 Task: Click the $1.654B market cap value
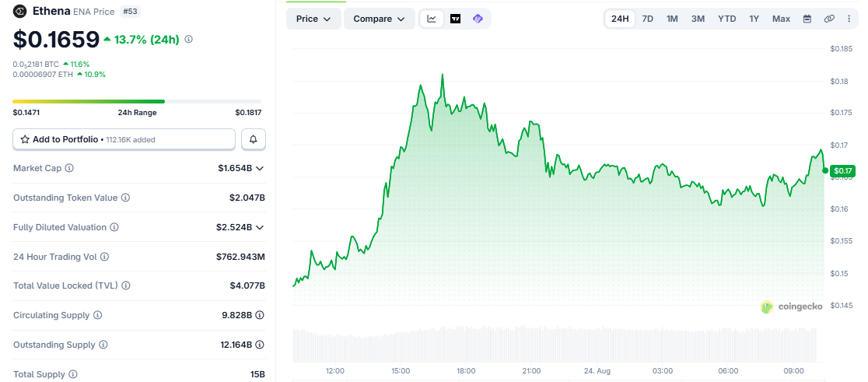[x=235, y=168]
